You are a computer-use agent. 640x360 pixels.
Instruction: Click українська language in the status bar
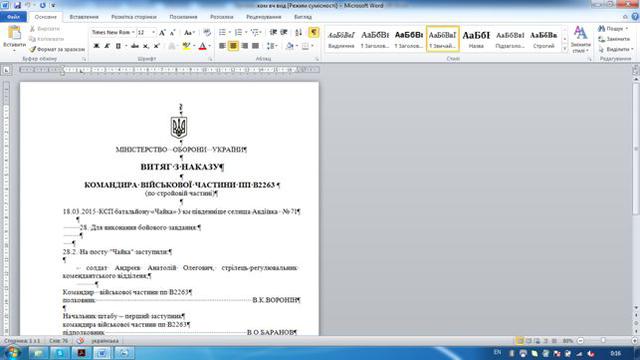point(105,340)
